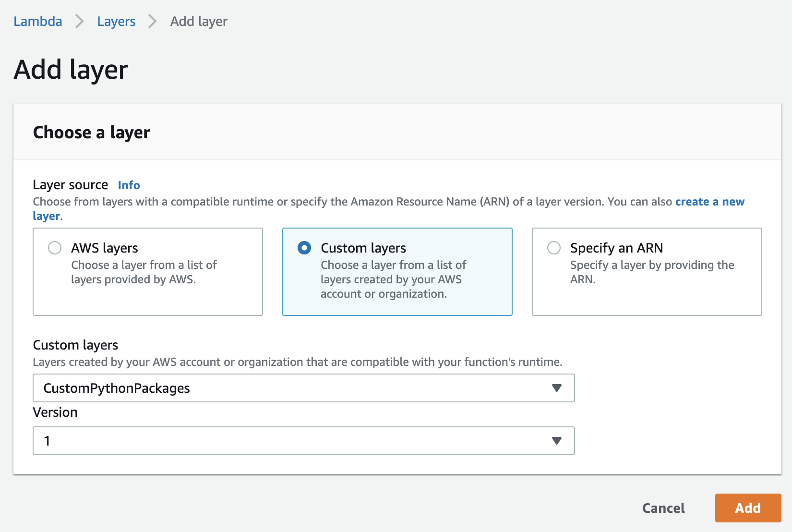Click the Lambda breadcrumb link
Image resolution: width=792 pixels, height=532 pixels.
[38, 22]
